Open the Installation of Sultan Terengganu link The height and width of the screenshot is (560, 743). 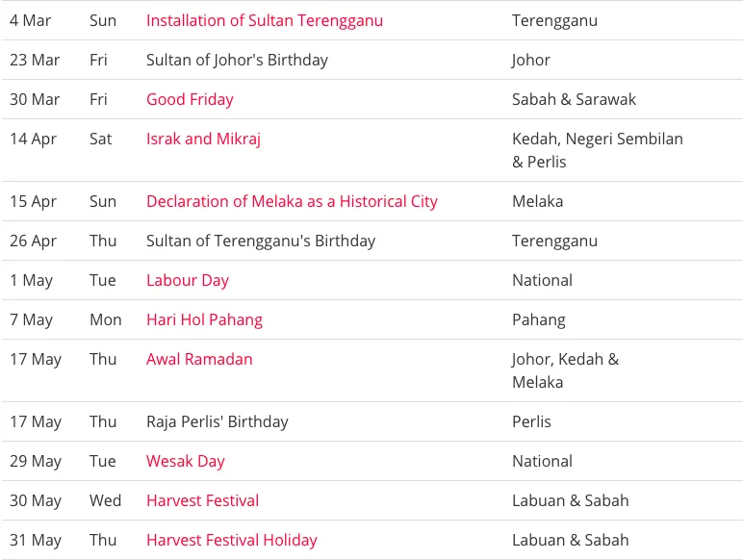coord(264,20)
